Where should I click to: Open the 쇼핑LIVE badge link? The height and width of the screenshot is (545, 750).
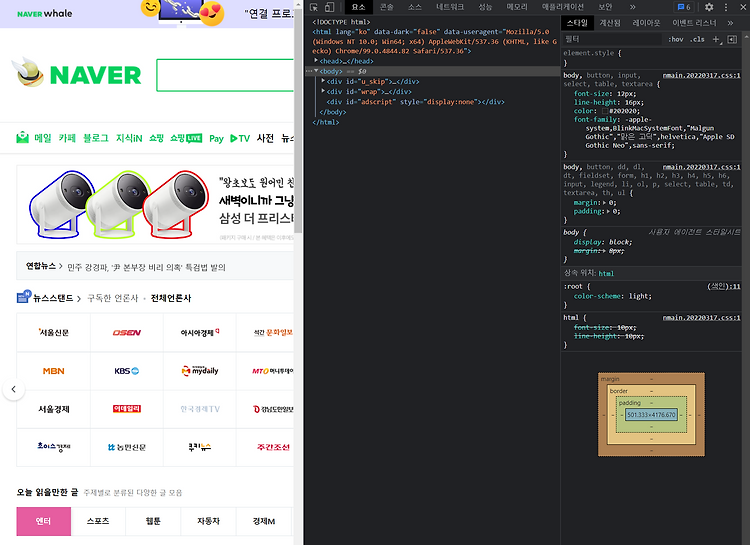click(186, 138)
